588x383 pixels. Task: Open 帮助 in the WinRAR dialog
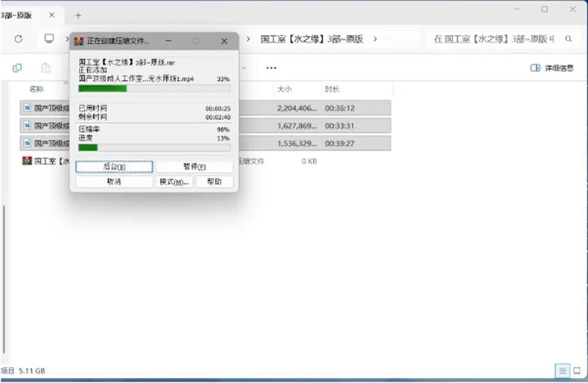point(214,181)
